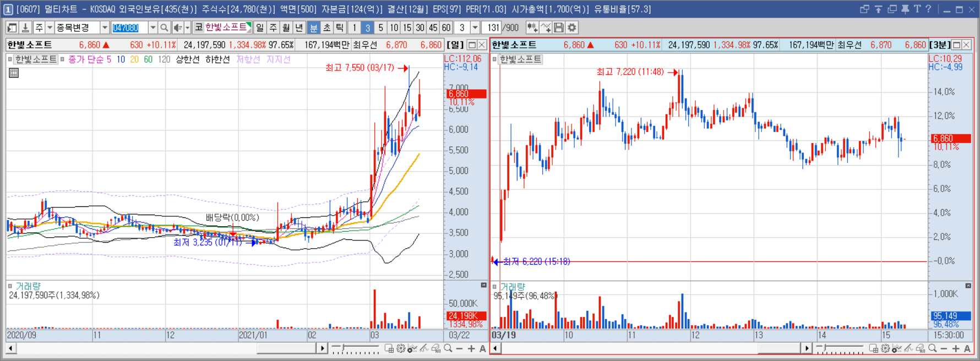Toggle the small square before 한빛소프트 in daily chart
Image resolution: width=980 pixels, height=361 pixels.
click(10, 59)
